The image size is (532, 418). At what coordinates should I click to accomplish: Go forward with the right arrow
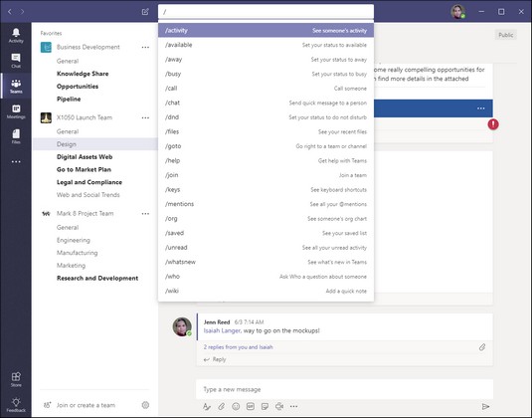click(x=23, y=12)
